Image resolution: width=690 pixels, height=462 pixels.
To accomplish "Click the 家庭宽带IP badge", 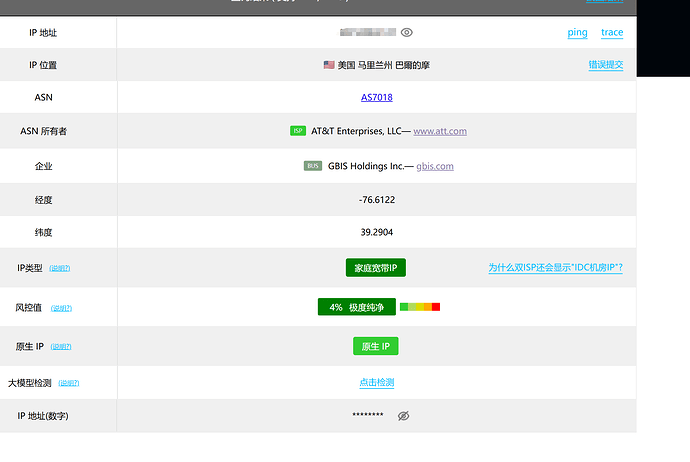I will 376,268.
